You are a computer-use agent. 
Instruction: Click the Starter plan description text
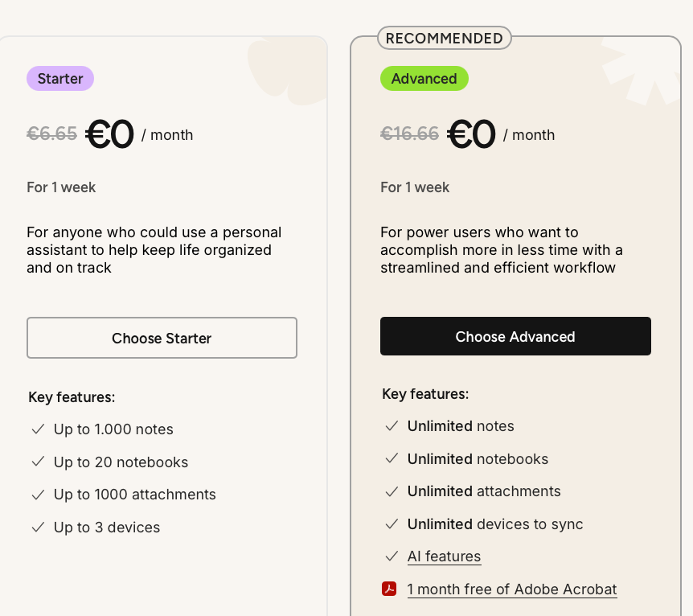click(x=154, y=250)
